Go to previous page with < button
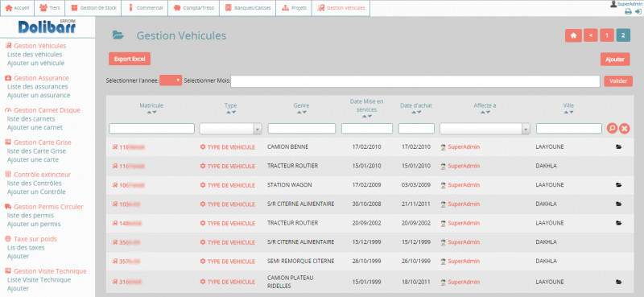Screen dimensions: 644x297 pos(591,35)
